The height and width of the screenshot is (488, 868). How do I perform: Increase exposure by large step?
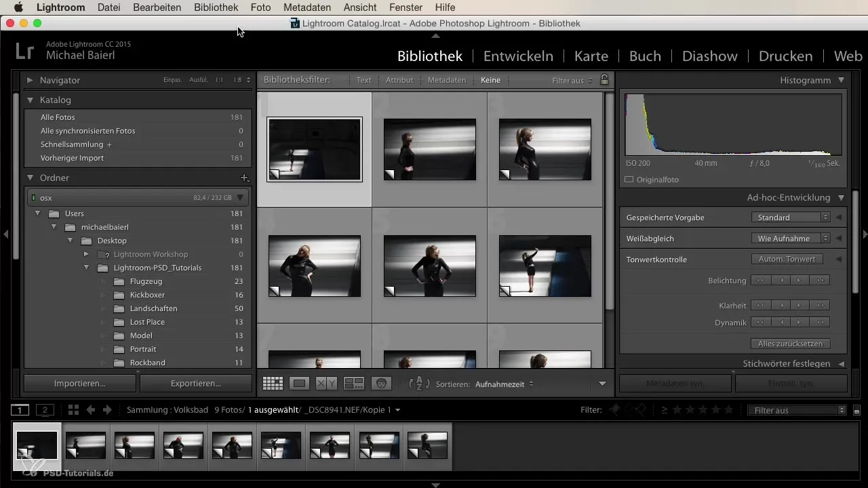(x=821, y=281)
